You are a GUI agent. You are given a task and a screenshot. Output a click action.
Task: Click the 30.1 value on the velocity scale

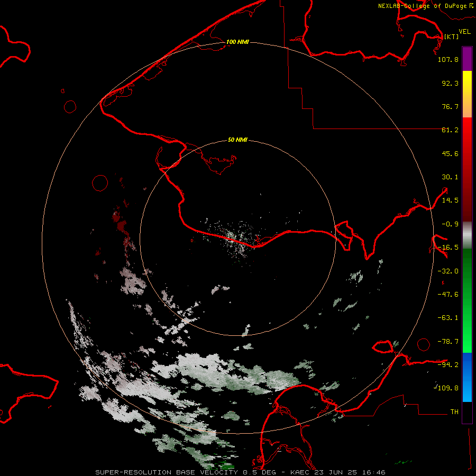coord(450,177)
